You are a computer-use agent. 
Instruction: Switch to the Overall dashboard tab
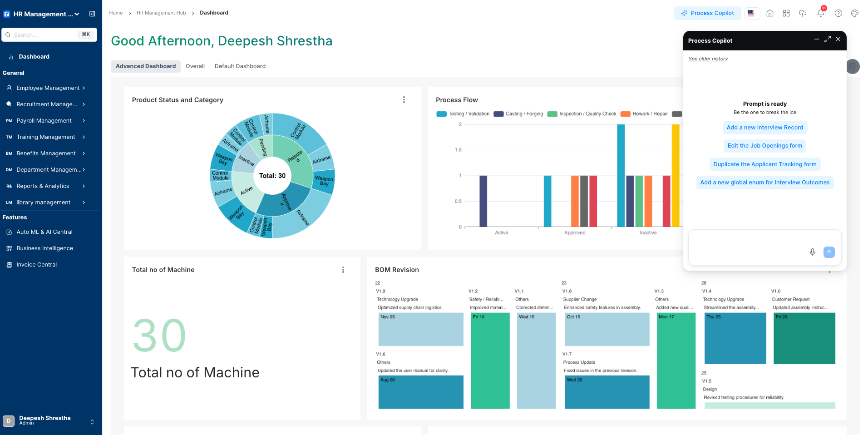coord(195,66)
